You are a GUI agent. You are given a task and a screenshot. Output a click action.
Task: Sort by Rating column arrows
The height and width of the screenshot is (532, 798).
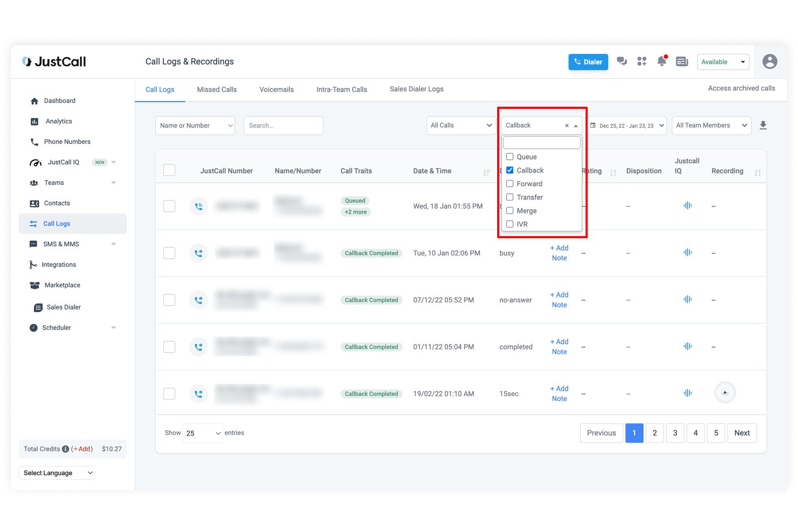pyautogui.click(x=613, y=172)
